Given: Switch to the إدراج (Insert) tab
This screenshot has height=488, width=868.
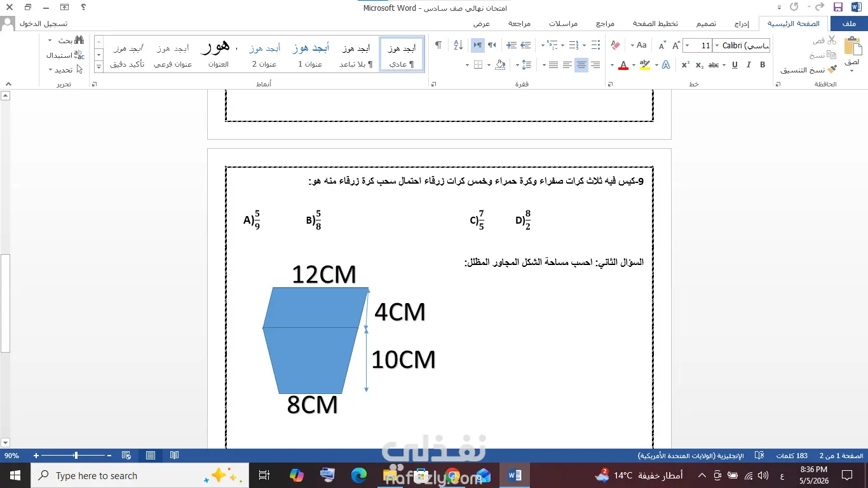Looking at the screenshot, I should pyautogui.click(x=742, y=24).
